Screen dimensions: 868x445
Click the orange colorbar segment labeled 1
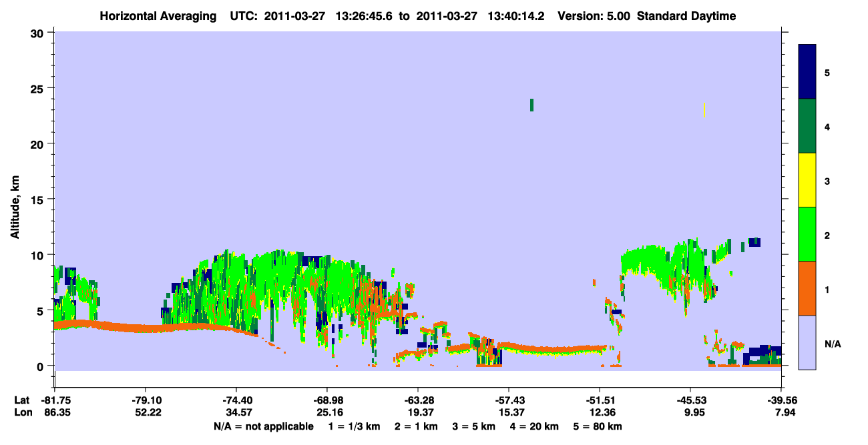807,288
